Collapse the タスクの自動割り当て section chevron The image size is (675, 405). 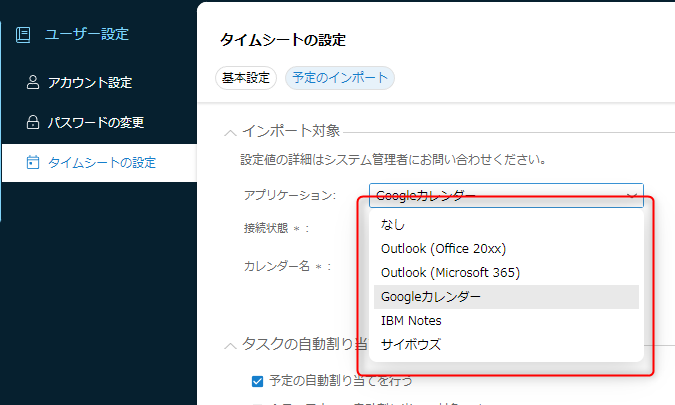coord(230,345)
